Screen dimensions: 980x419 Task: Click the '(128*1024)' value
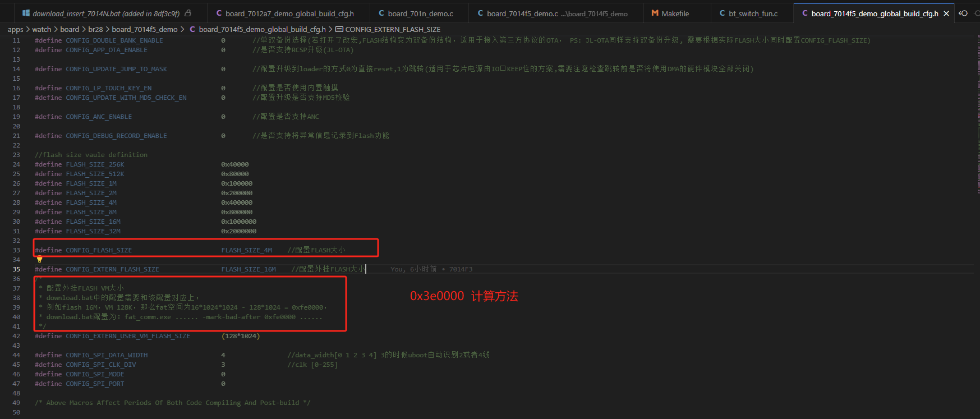241,336
